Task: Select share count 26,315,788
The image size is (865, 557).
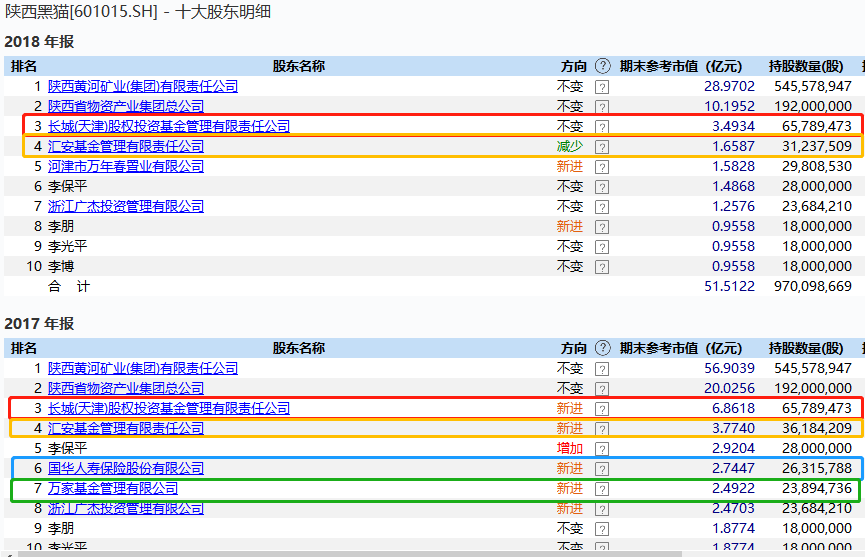Action: (817, 468)
